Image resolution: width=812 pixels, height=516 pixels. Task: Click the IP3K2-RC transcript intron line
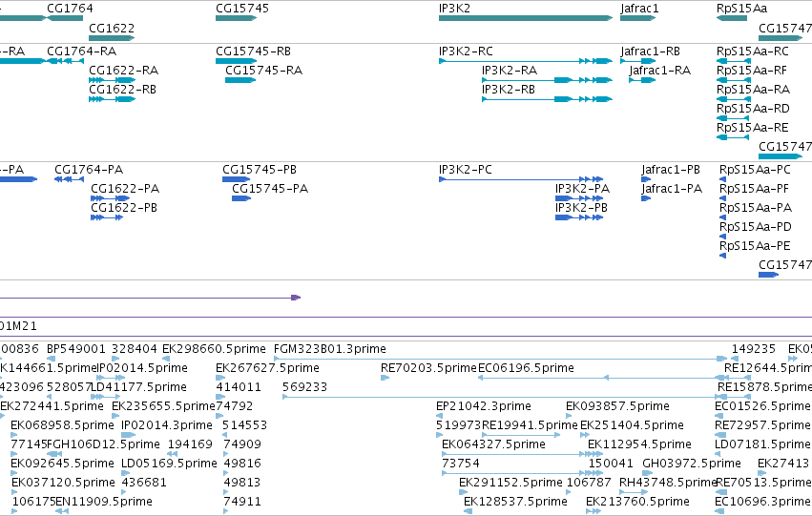[512, 61]
